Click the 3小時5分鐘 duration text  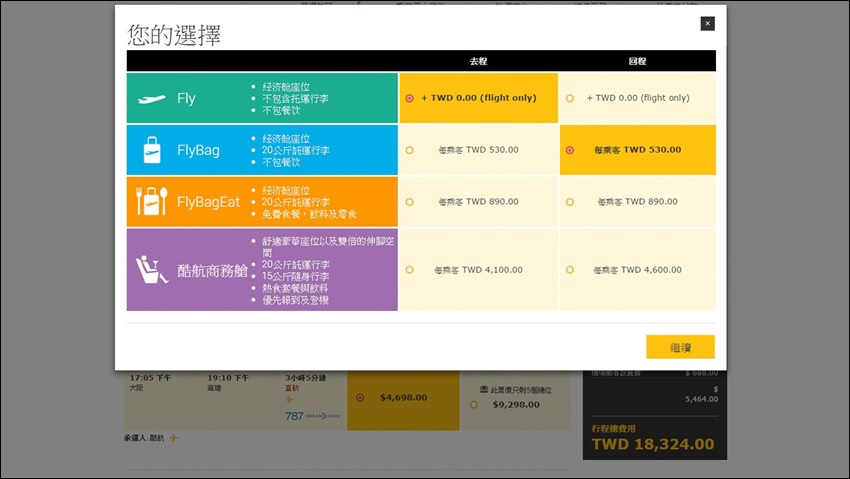click(306, 378)
